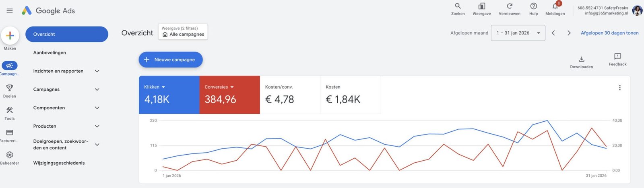This screenshot has height=188, width=644.
Task: Click the Nieuwe campagne button
Action: pos(171,59)
